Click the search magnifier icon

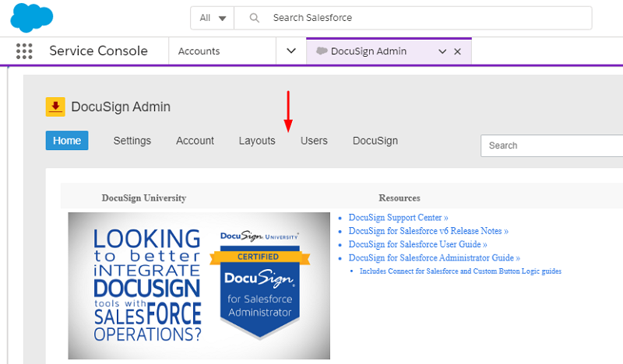point(253,18)
